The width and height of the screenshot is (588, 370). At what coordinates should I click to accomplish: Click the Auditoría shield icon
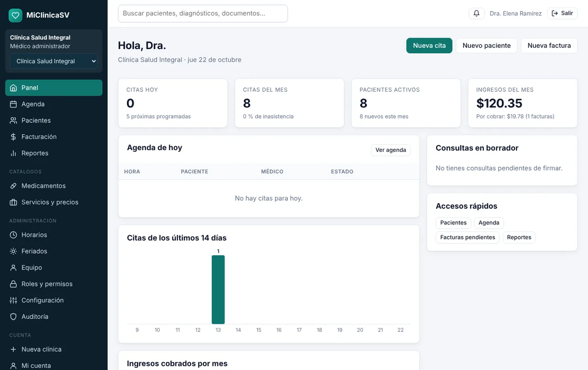(x=13, y=317)
